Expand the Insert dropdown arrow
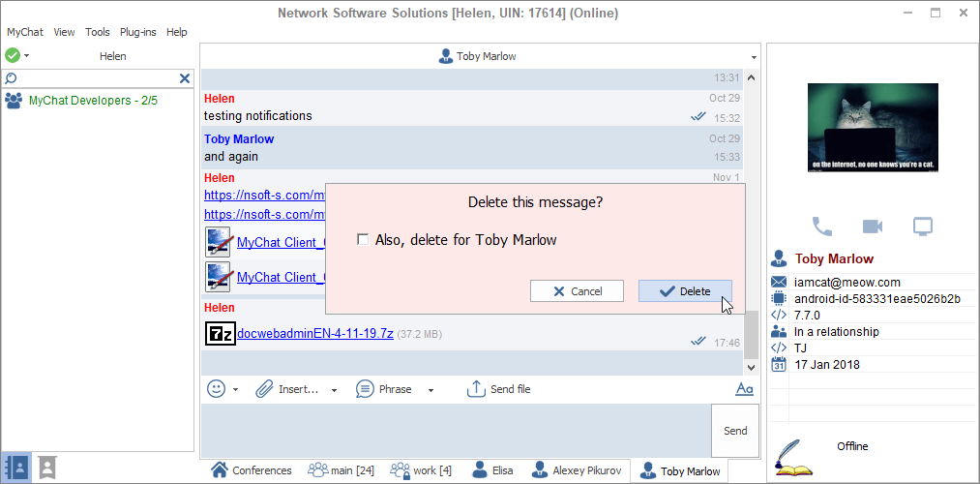The height and width of the screenshot is (484, 980). 334,390
